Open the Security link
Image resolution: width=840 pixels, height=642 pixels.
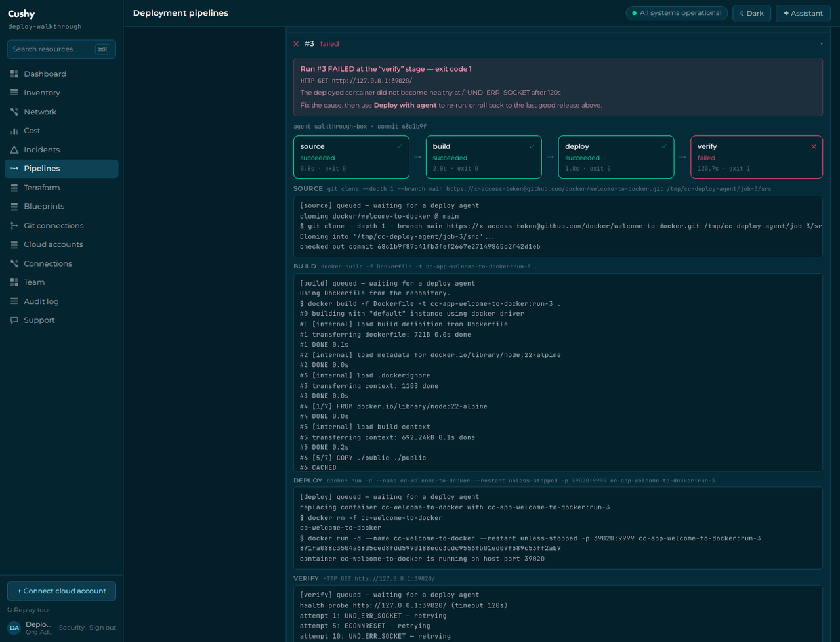pyautogui.click(x=72, y=628)
